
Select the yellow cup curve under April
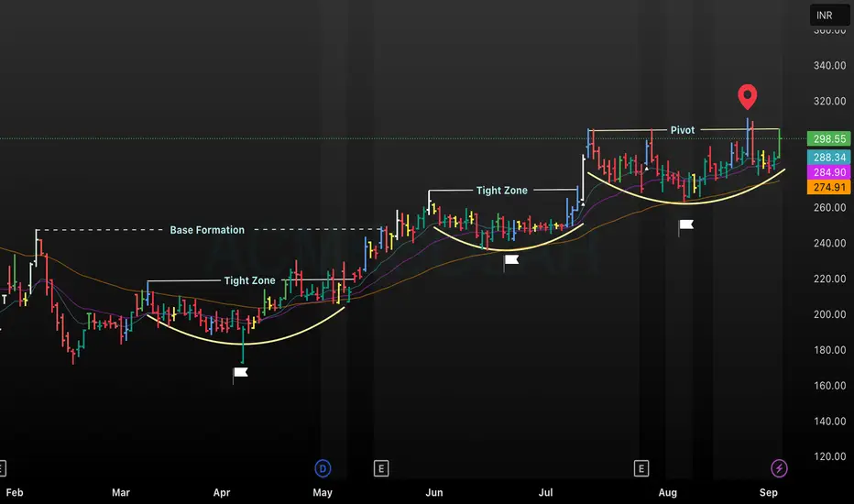(245, 344)
